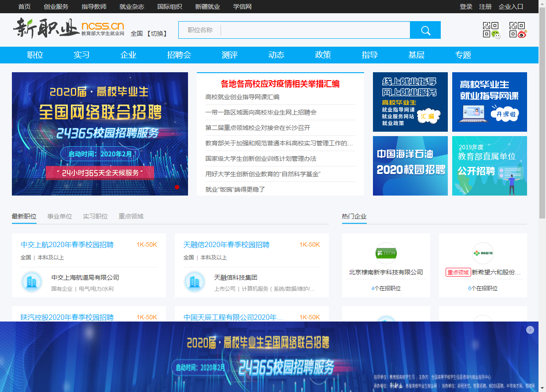546x392 pixels.
Task: Click the 中交上海航道局 company building icon
Action: pos(32,282)
